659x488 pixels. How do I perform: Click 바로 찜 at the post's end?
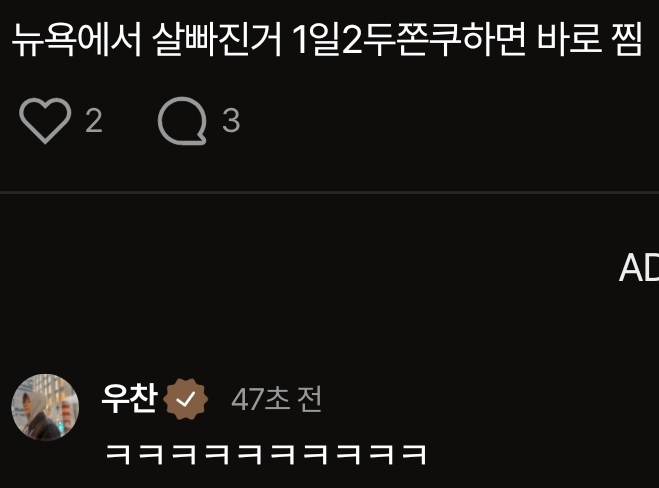tap(590, 40)
